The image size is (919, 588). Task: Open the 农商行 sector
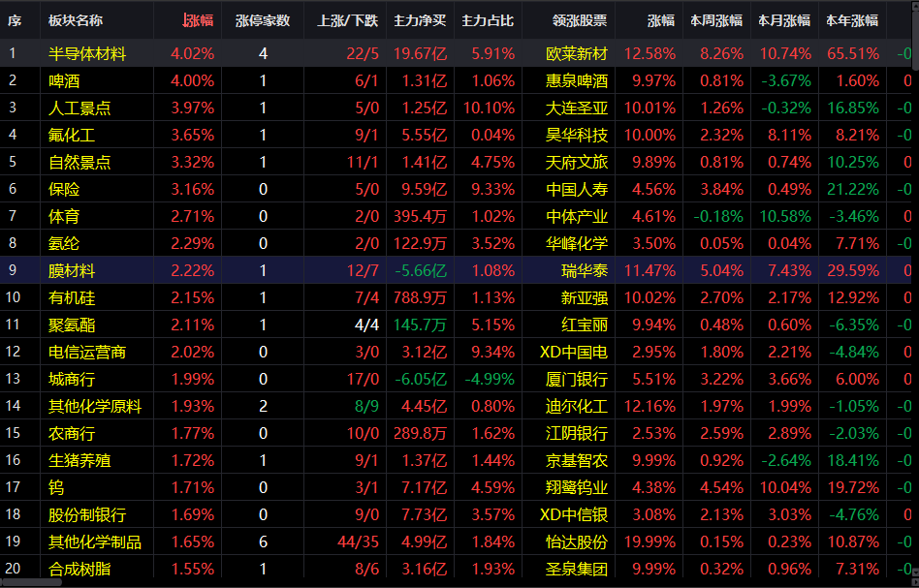pyautogui.click(x=72, y=433)
